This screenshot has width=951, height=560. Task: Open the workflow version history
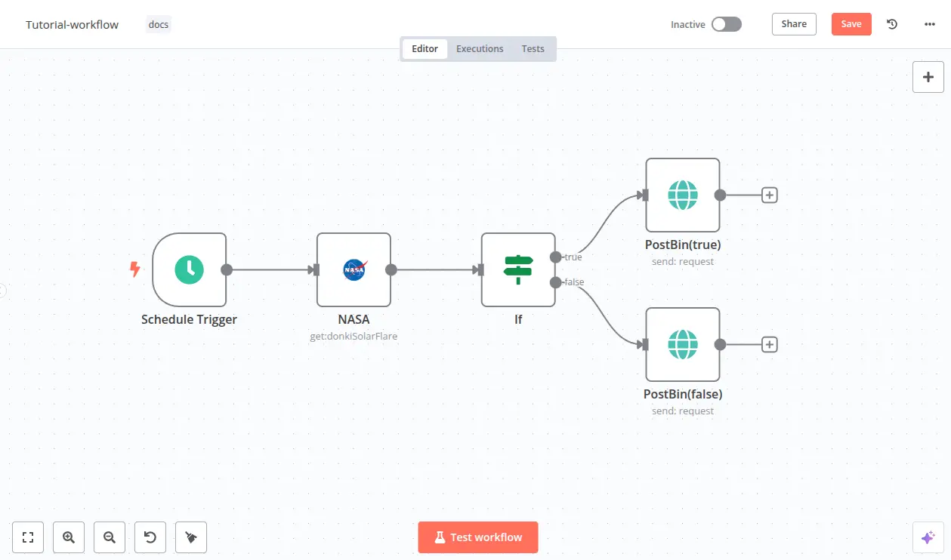click(892, 24)
